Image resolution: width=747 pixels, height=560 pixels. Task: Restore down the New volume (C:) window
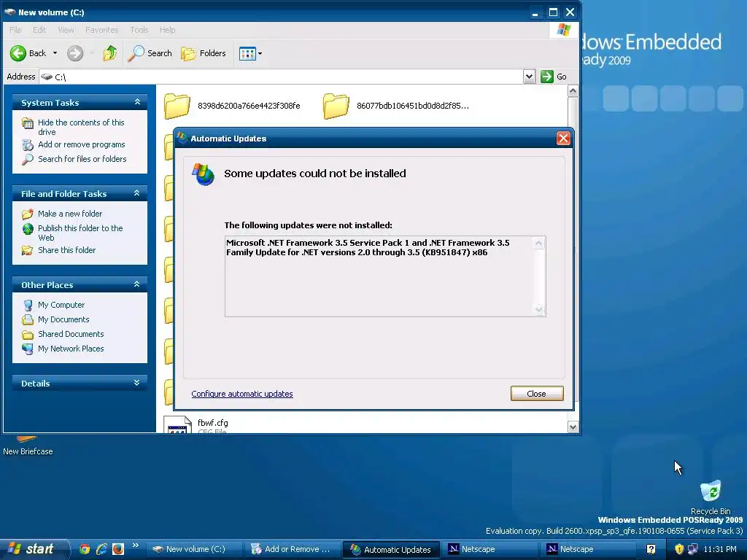(553, 13)
